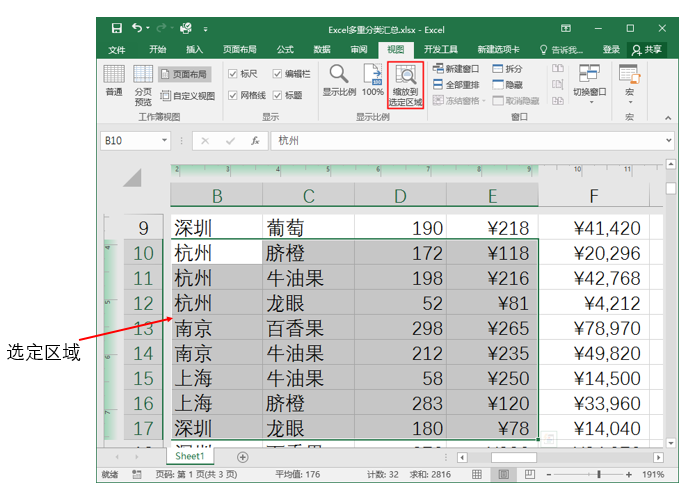Click cell containing ¥41,420
The image size is (700, 498).
point(594,228)
